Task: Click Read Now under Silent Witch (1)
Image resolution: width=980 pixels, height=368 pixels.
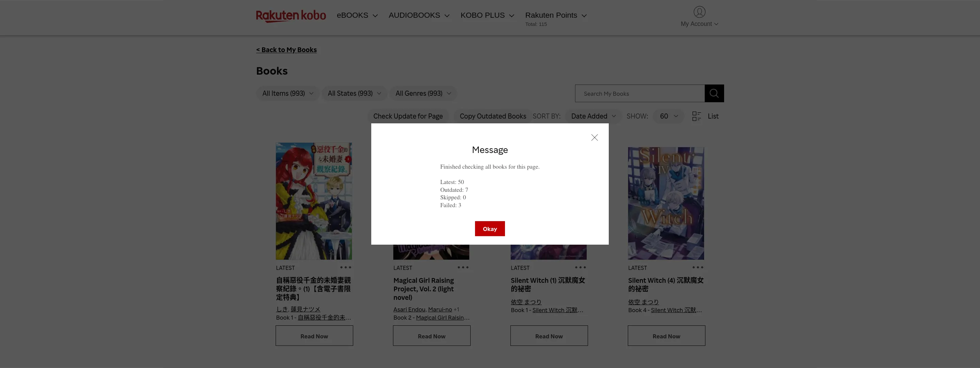Action: [x=549, y=336]
